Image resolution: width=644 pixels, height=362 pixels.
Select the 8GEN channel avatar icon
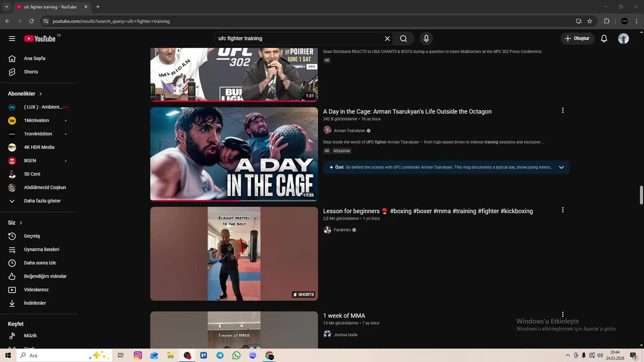point(12,161)
